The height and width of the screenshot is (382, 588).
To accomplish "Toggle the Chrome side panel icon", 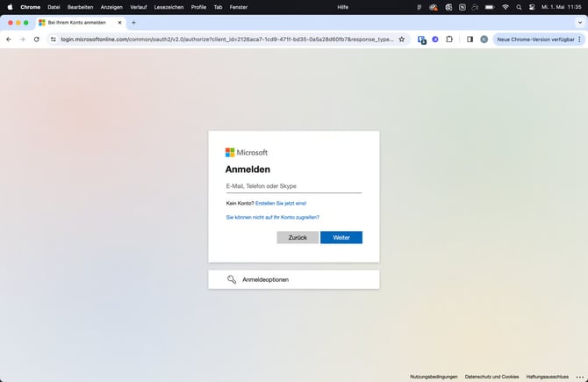I will coord(470,39).
